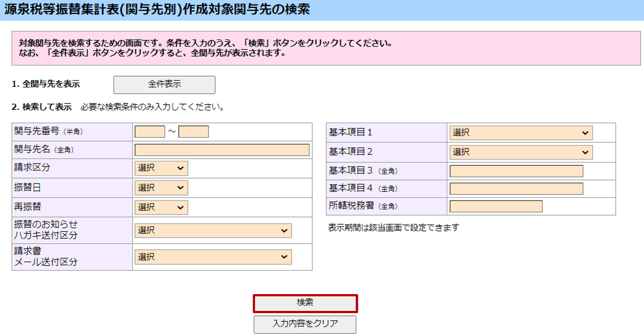The width and height of the screenshot is (644, 335).
Task: Click the 入力内容をクリア button
Action: pos(304,324)
